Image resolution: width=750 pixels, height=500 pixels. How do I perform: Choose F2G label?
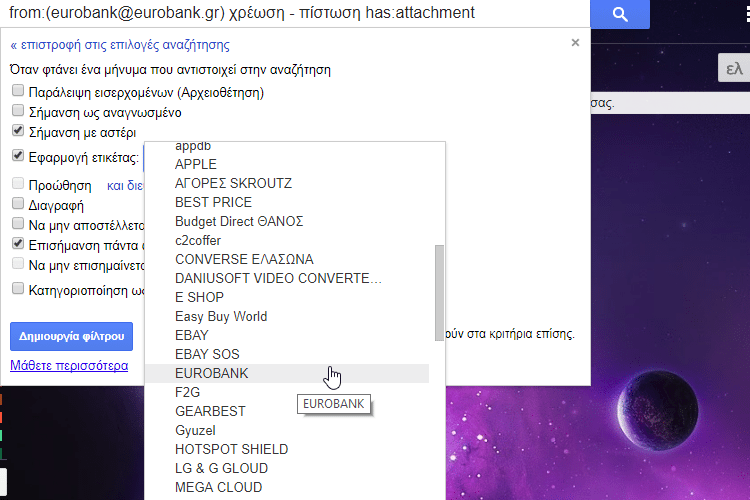[x=287, y=392]
